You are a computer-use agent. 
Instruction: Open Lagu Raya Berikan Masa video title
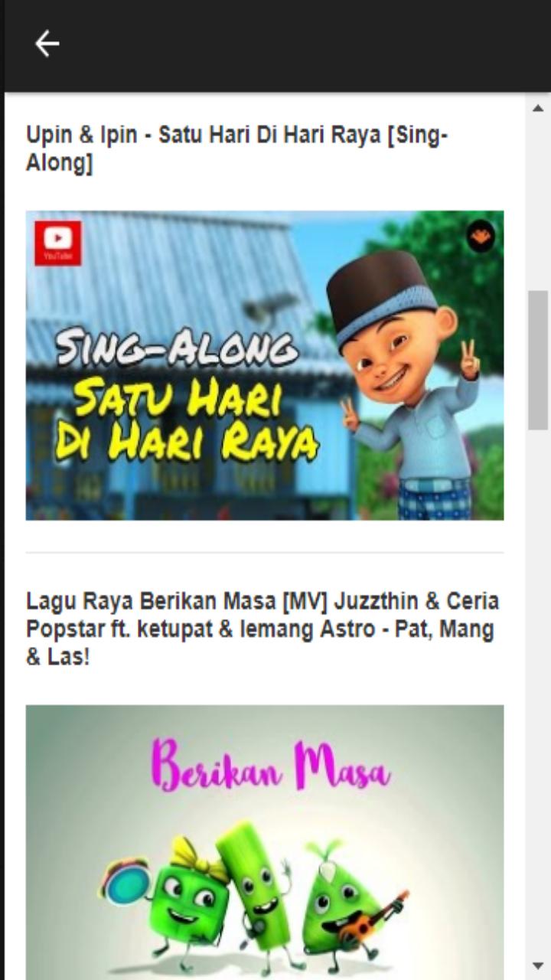pos(262,629)
